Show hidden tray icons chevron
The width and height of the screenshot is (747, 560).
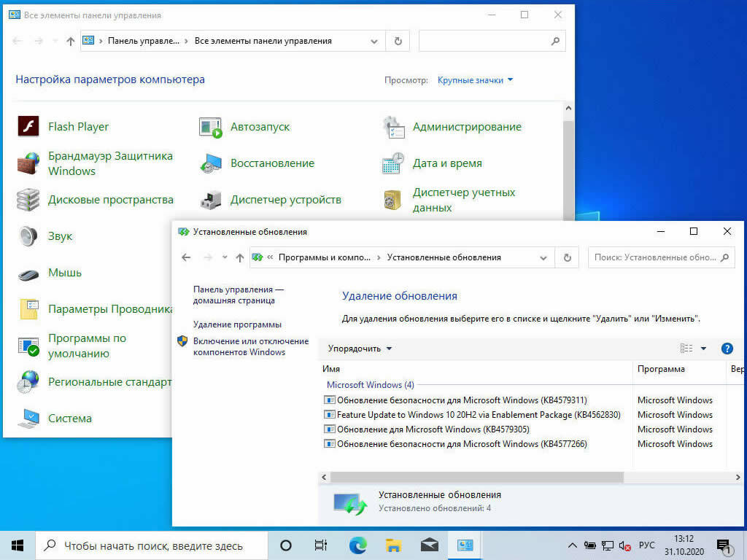tap(572, 545)
